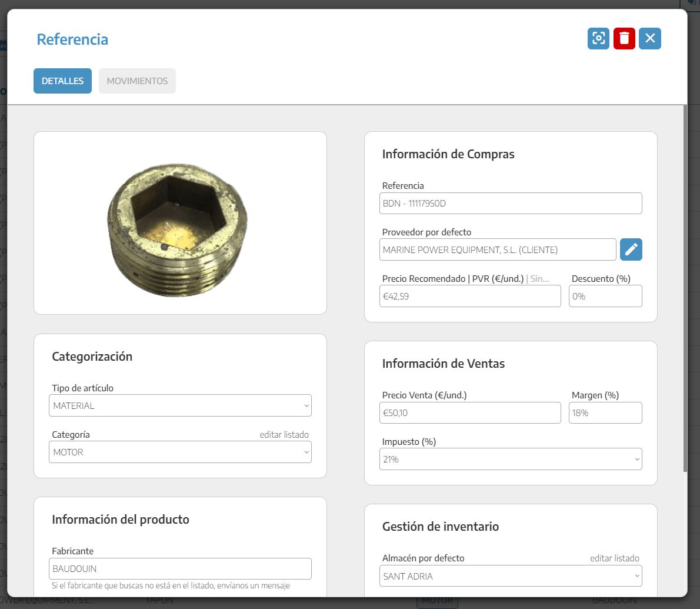Close the Referencia dialog
The image size is (700, 609).
[650, 38]
